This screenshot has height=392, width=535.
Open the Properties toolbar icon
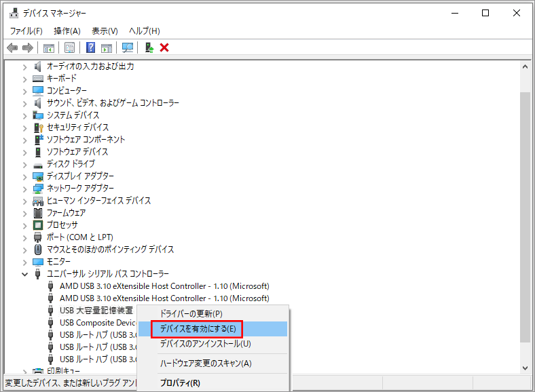pyautogui.click(x=70, y=47)
